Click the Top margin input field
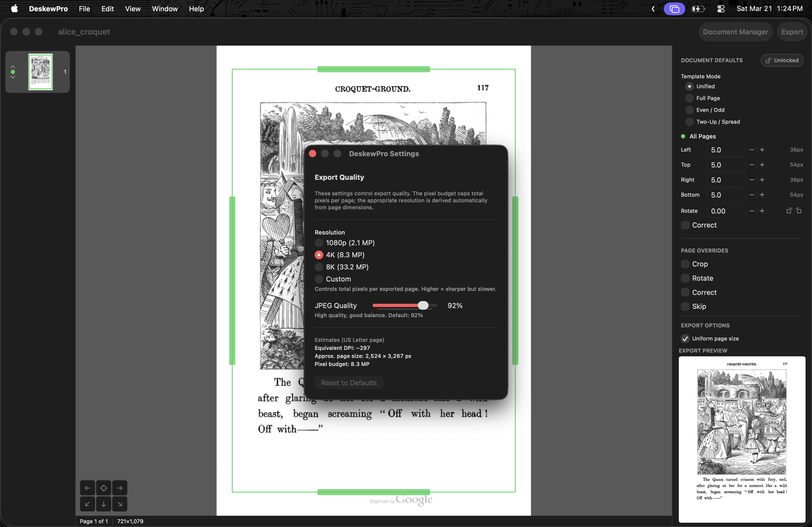 pyautogui.click(x=726, y=165)
